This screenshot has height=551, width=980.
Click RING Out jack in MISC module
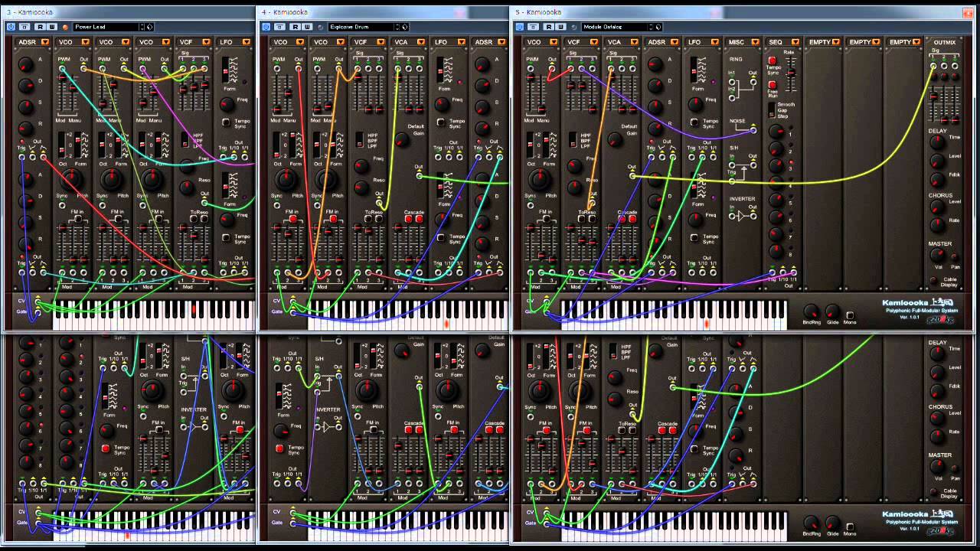(753, 82)
